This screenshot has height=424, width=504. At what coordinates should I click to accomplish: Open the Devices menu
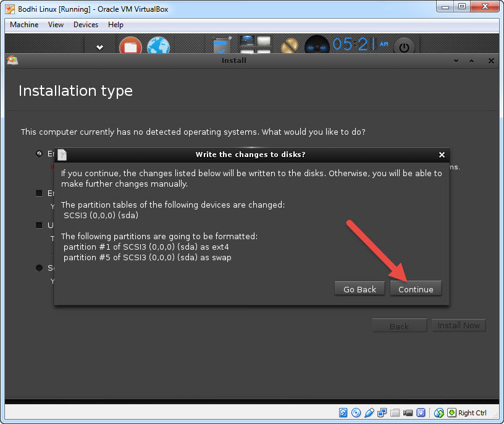pos(85,25)
